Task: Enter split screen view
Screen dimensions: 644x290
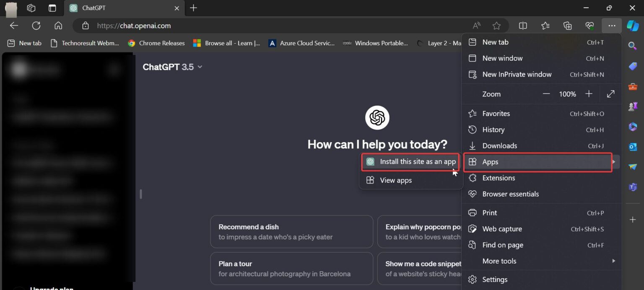Action: [x=523, y=26]
